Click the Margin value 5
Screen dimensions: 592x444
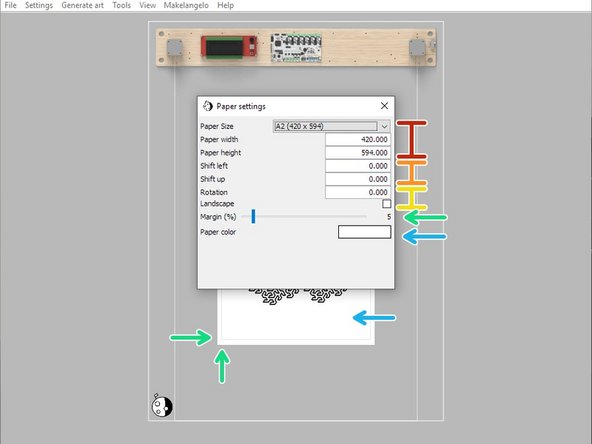pos(388,217)
